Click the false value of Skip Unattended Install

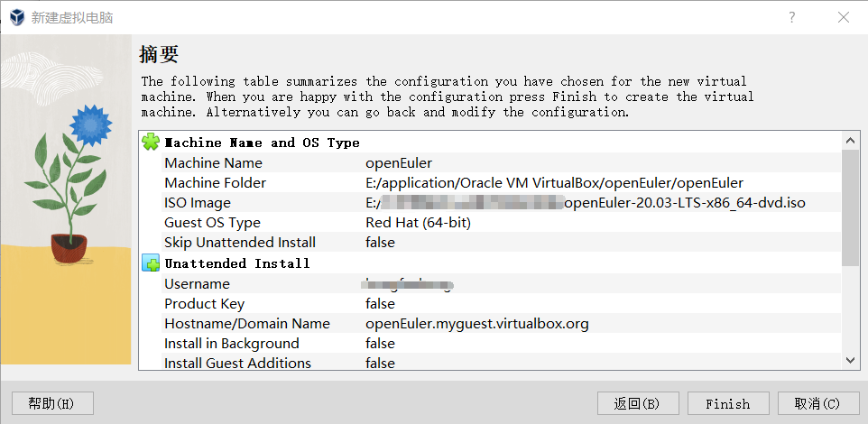(x=380, y=243)
